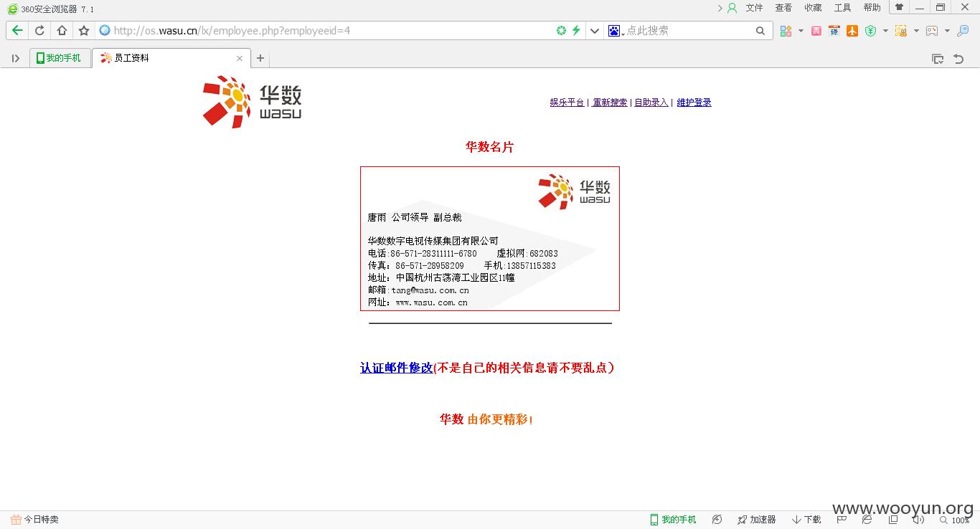Click the IE browser-mode icon in status bar
980x529 pixels.
[867, 520]
